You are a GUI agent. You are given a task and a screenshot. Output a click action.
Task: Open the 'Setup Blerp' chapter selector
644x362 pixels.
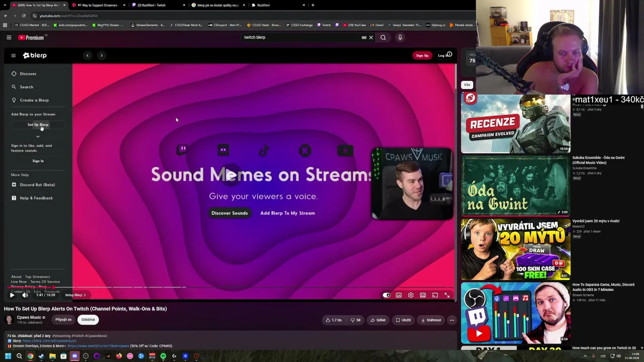click(x=75, y=295)
